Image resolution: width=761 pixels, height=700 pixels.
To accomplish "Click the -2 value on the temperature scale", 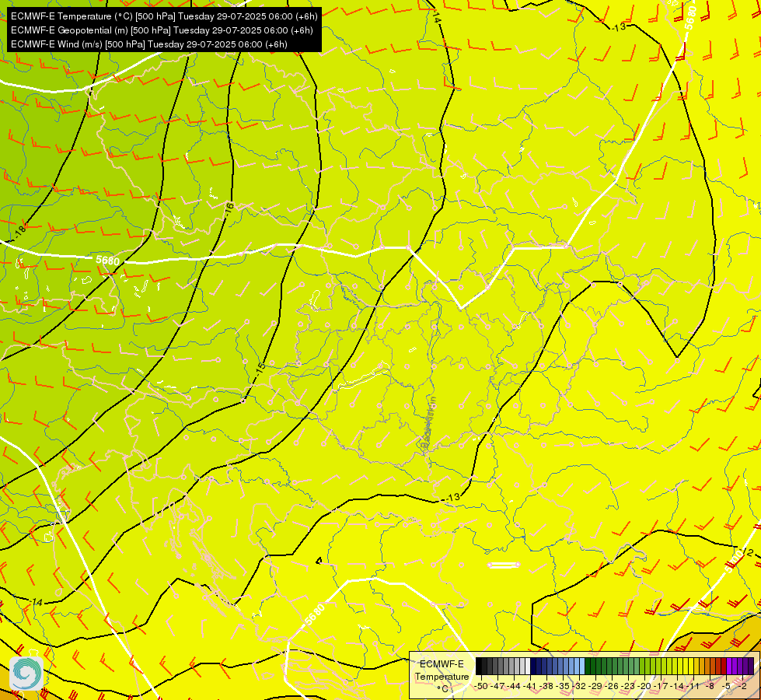I will pyautogui.click(x=742, y=686).
